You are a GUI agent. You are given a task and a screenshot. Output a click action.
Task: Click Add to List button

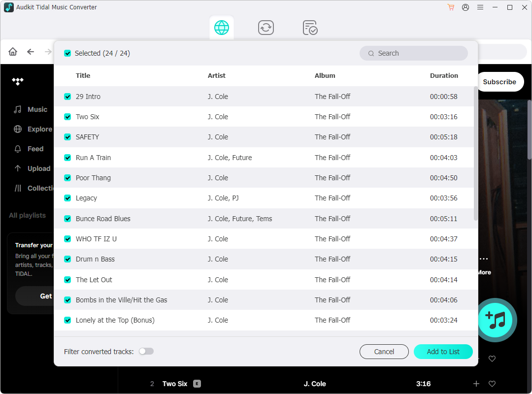click(x=443, y=352)
